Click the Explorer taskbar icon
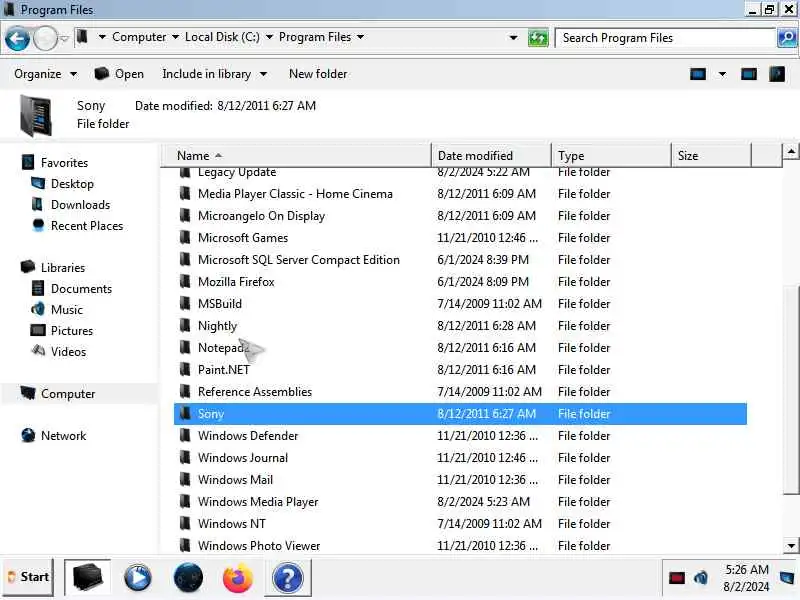Screen dimensions: 800x600 coord(87,578)
